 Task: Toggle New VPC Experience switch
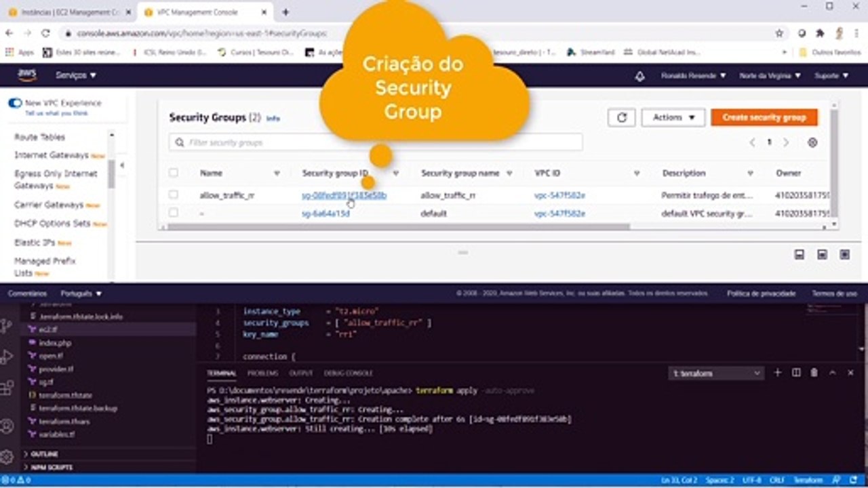(15, 103)
